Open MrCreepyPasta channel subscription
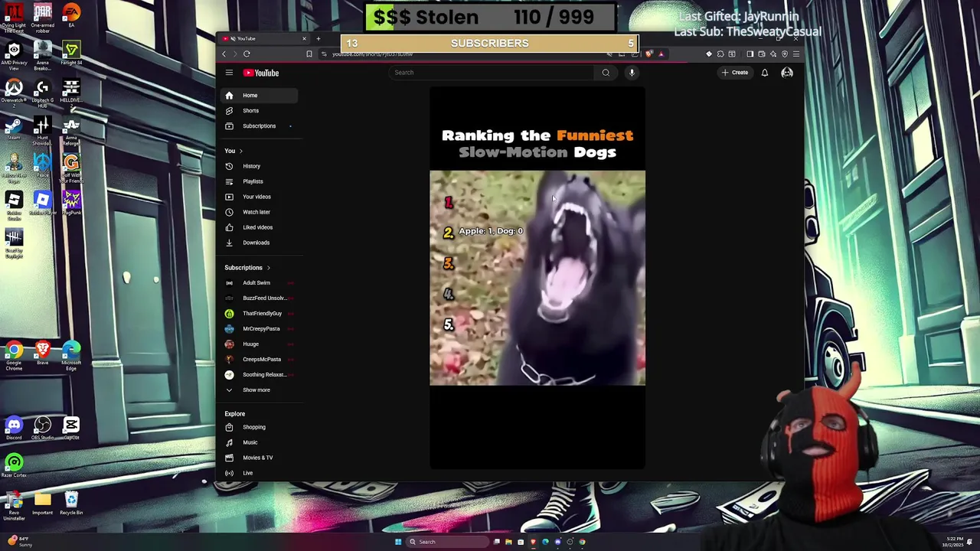Viewport: 980px width, 551px height. pyautogui.click(x=260, y=329)
